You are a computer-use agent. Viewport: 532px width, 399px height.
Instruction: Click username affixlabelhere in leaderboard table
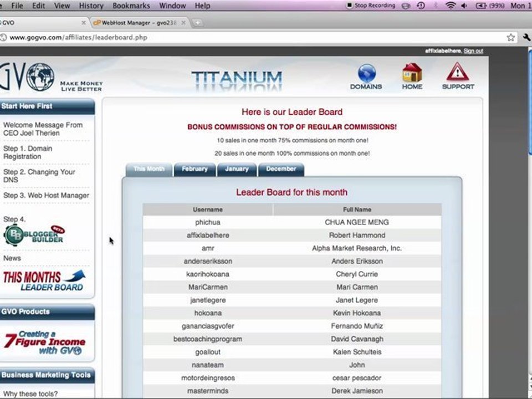click(208, 235)
